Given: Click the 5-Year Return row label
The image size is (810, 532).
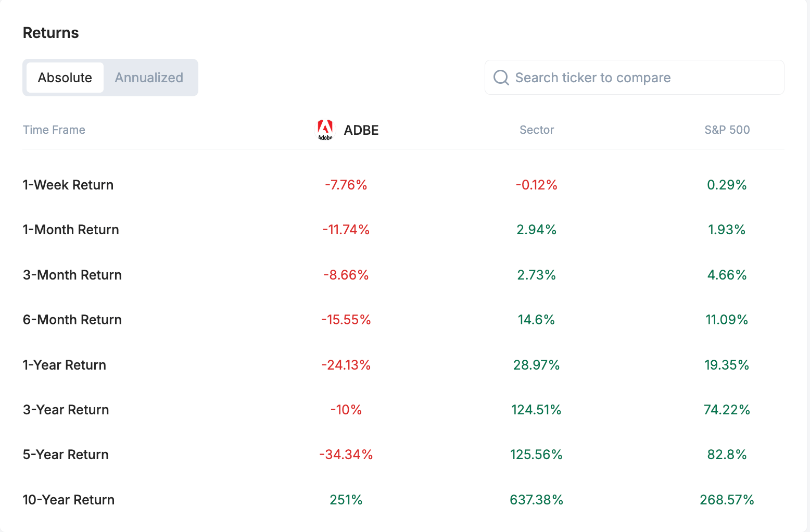Looking at the screenshot, I should click(x=66, y=454).
